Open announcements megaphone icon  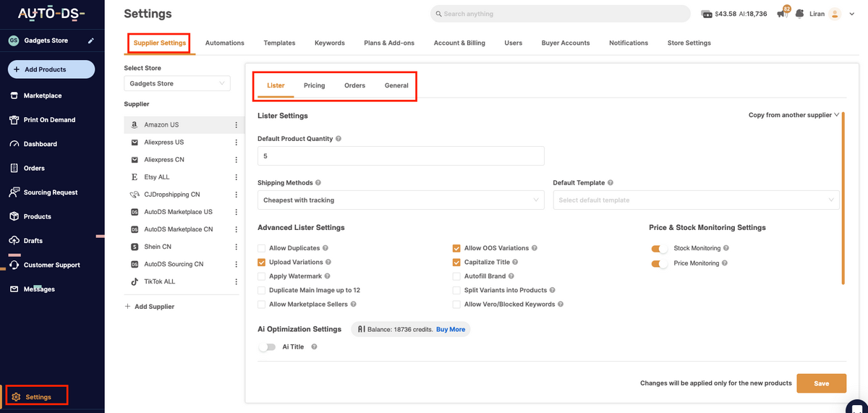point(782,13)
